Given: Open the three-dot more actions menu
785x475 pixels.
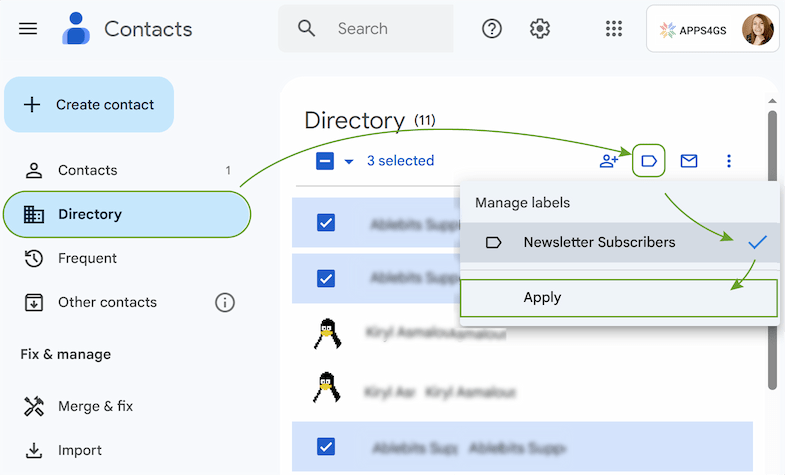Looking at the screenshot, I should click(x=729, y=161).
